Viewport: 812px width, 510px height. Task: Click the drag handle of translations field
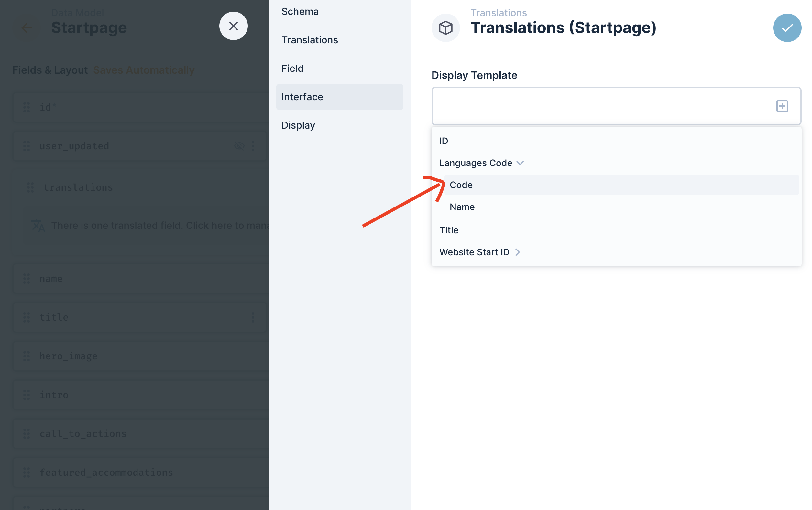pos(30,187)
